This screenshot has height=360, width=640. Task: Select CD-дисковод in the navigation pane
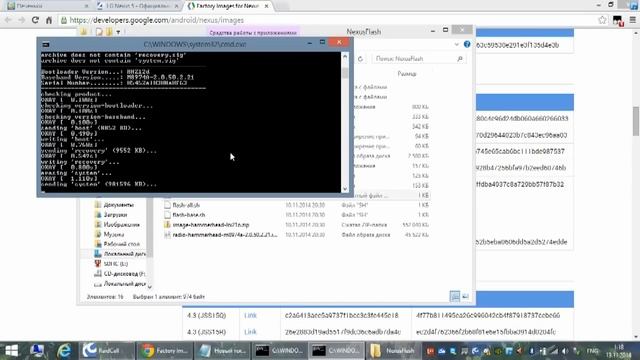[124, 274]
